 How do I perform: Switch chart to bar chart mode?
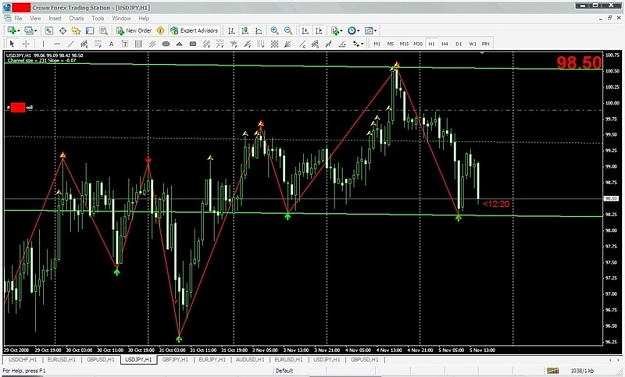point(231,31)
